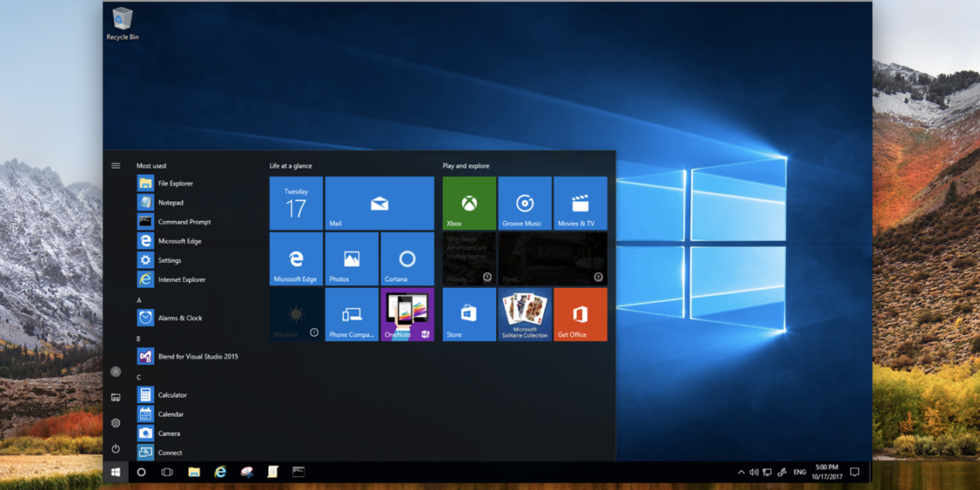The height and width of the screenshot is (490, 980).
Task: Open the Notepad icon on the taskbar
Action: [x=273, y=472]
